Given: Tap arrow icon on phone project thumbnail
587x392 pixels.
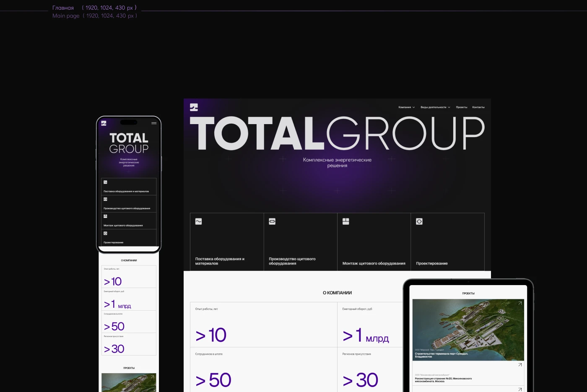Looking at the screenshot, I should (153, 377).
